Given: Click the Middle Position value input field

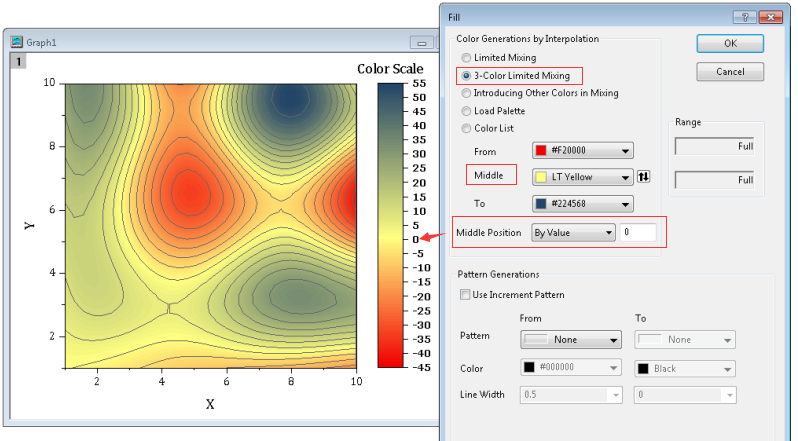Looking at the screenshot, I should pos(637,232).
